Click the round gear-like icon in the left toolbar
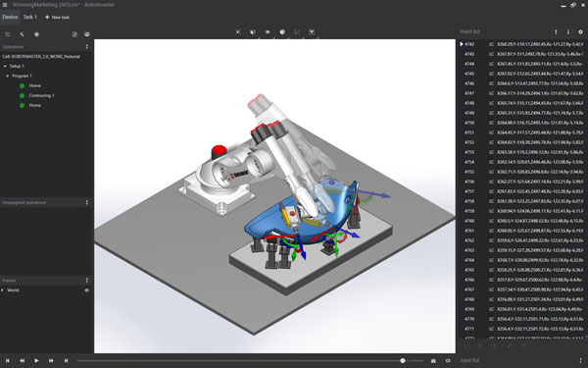 pyautogui.click(x=36, y=34)
